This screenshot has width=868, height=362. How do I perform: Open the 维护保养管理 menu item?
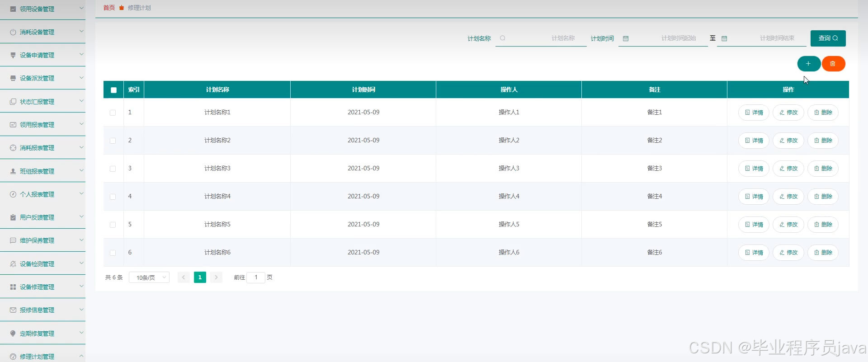[x=42, y=240]
